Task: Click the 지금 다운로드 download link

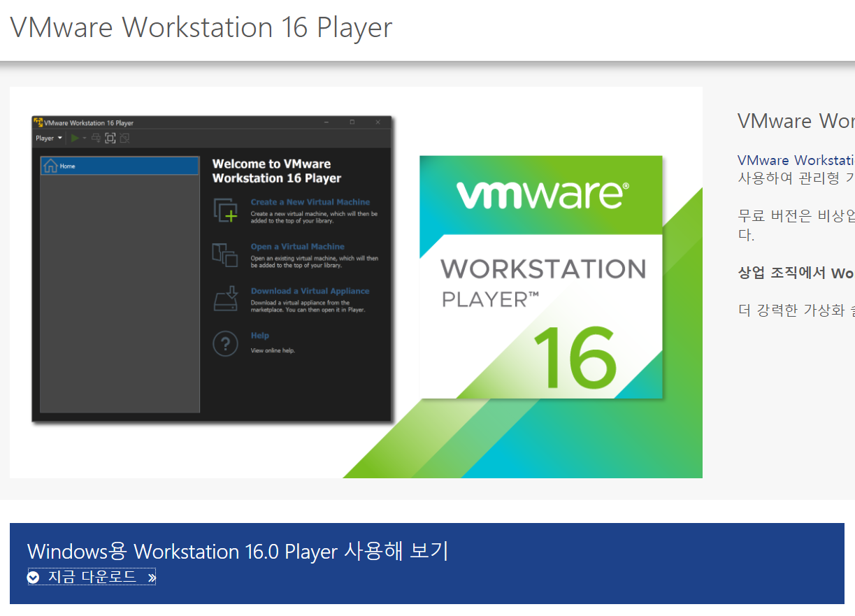Action: [x=92, y=577]
